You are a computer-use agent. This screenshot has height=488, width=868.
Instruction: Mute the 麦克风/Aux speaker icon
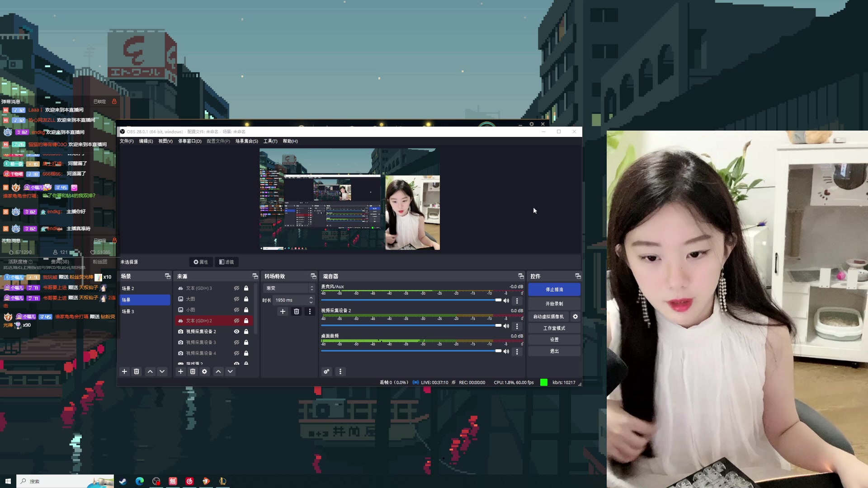[506, 300]
